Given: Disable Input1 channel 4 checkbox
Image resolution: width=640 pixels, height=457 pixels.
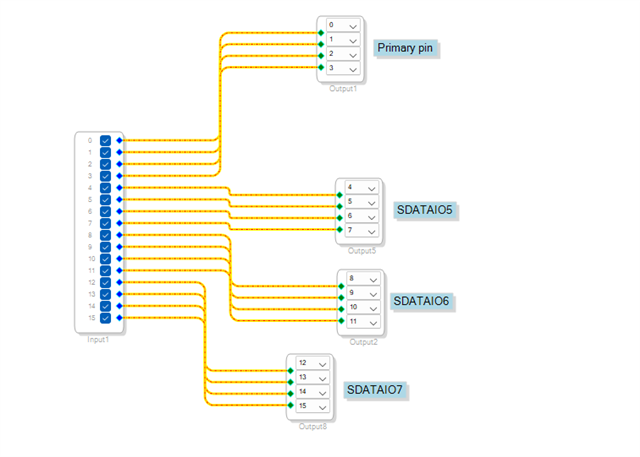Looking at the screenshot, I should (105, 188).
